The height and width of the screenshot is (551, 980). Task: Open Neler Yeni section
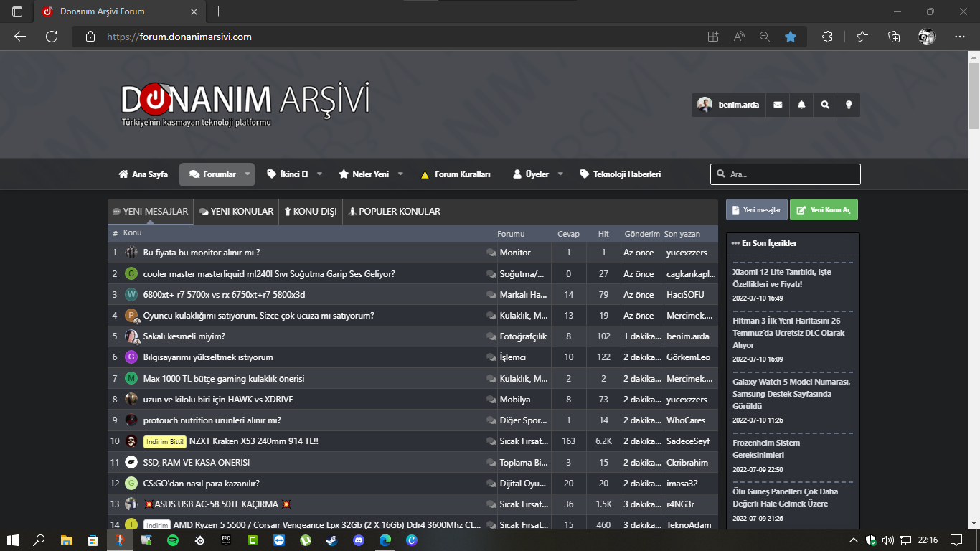(364, 174)
